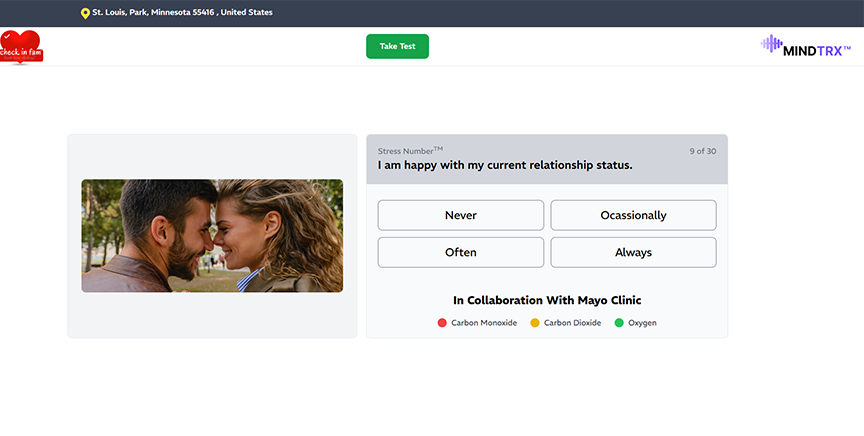The image size is (864, 436).
Task: Choose the Ocassionally answer option
Action: (x=633, y=215)
